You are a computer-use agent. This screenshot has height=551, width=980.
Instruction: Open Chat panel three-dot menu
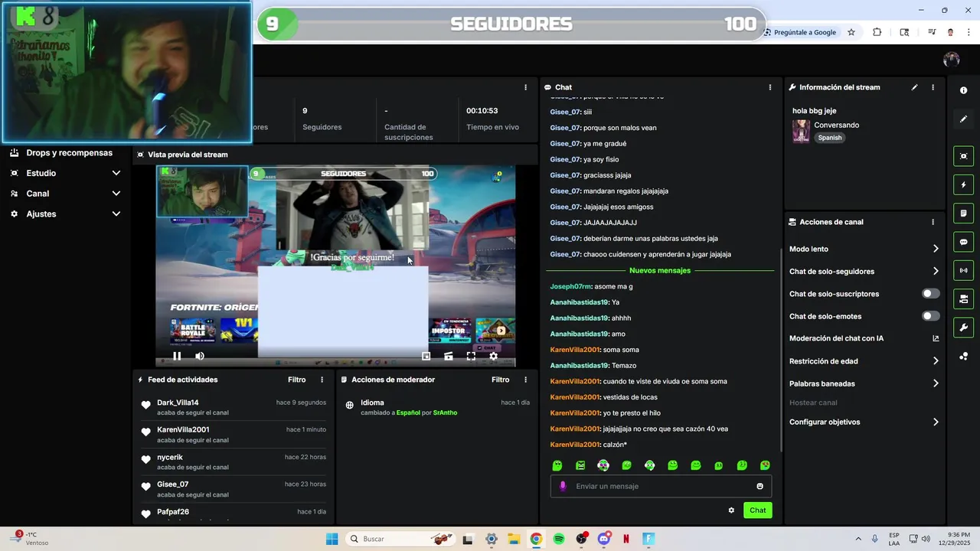[770, 87]
